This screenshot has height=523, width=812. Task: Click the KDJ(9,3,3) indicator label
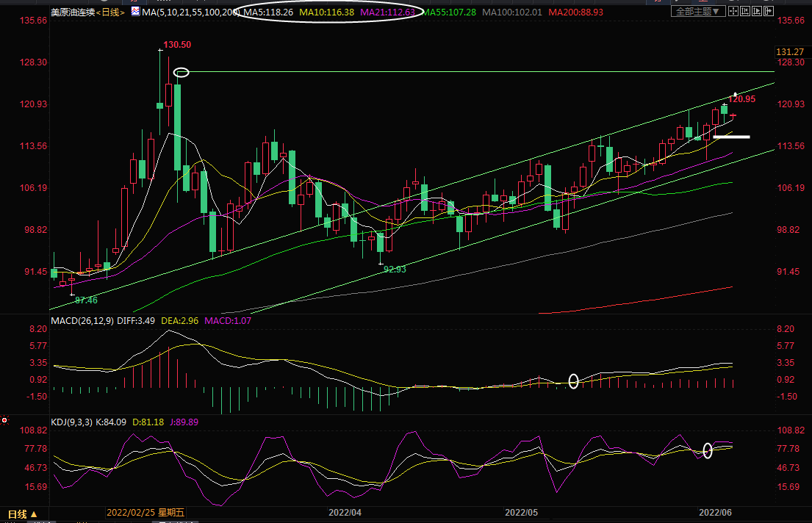71,422
